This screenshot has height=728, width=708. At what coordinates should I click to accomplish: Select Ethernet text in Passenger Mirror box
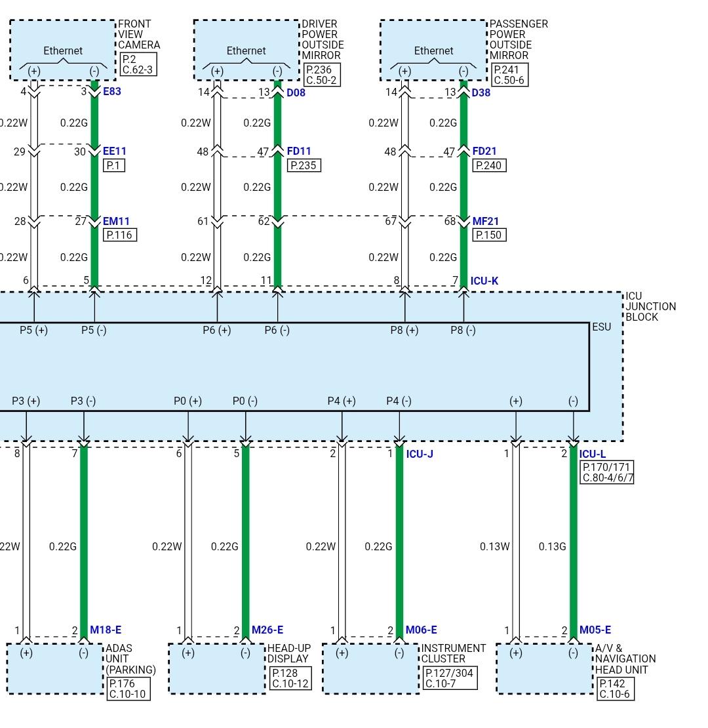(x=434, y=51)
